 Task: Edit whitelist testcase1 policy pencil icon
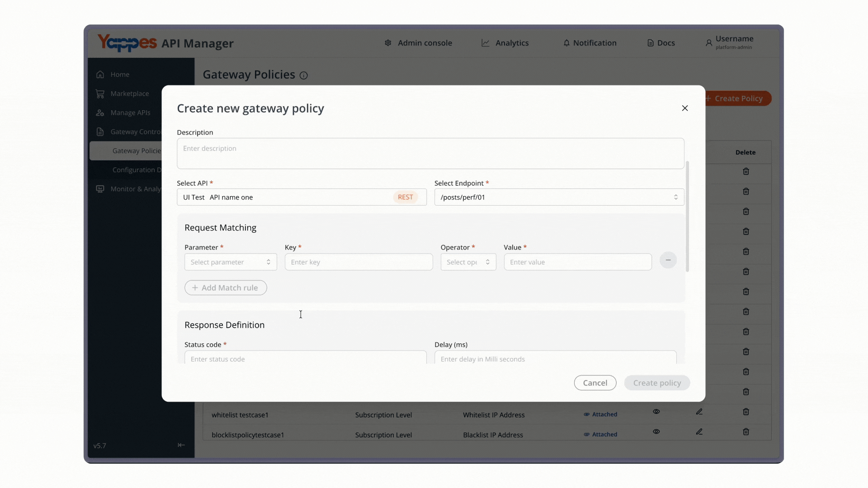(x=699, y=412)
